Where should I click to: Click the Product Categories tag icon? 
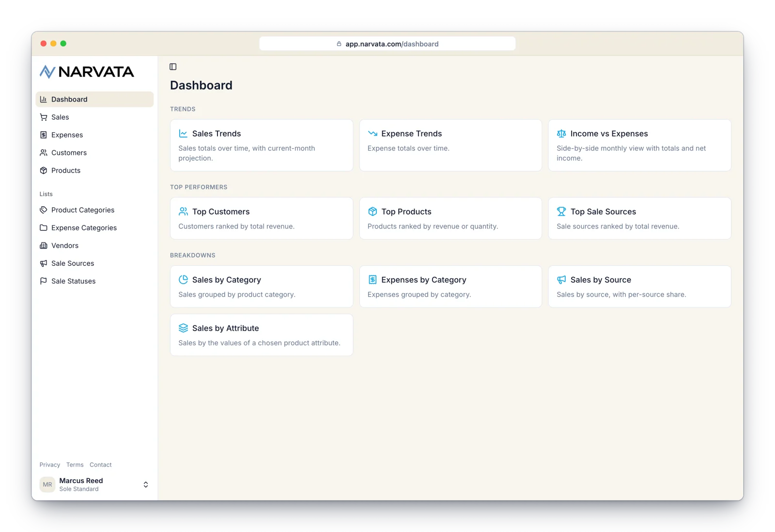coord(44,210)
